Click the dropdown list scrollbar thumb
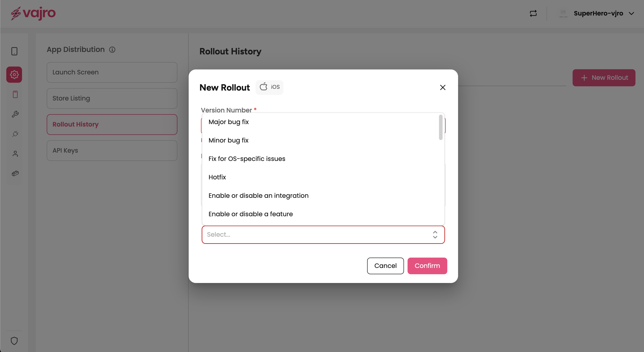Screen dimensions: 644x352 pos(441,127)
